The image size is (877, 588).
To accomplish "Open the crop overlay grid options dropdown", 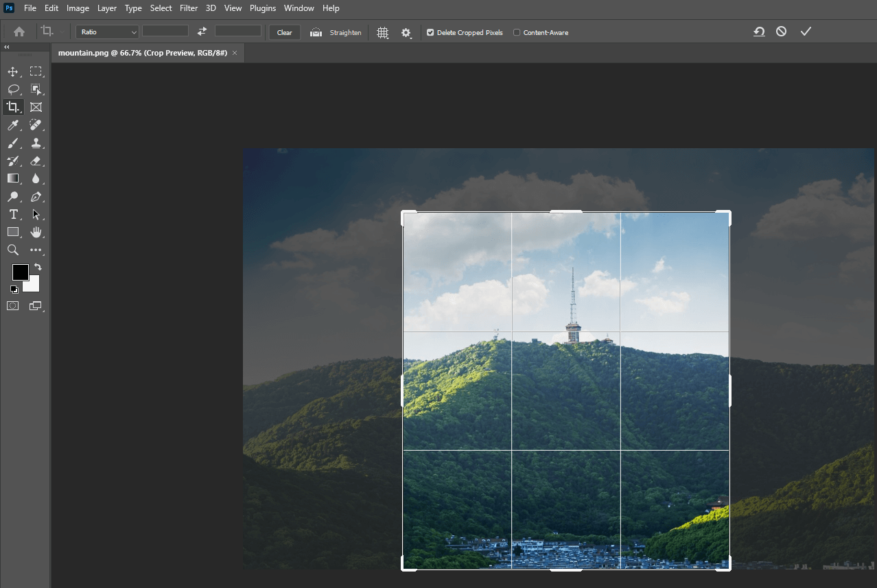I will point(382,32).
